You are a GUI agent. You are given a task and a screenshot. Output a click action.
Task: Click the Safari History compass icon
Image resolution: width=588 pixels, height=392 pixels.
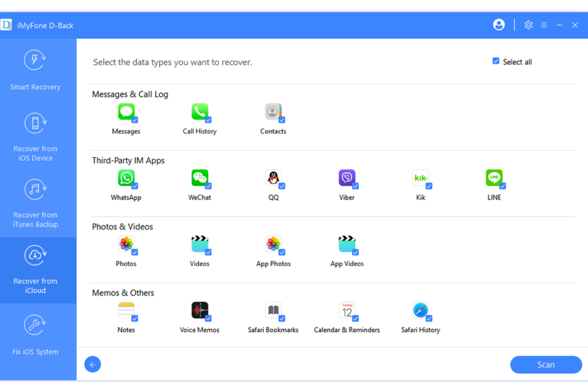pos(420,310)
